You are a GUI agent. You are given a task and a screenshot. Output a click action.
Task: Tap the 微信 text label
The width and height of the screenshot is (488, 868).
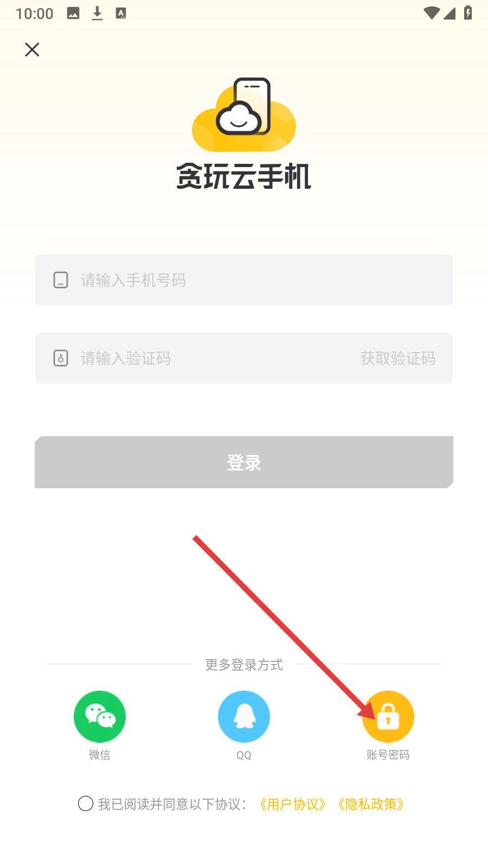tap(100, 755)
